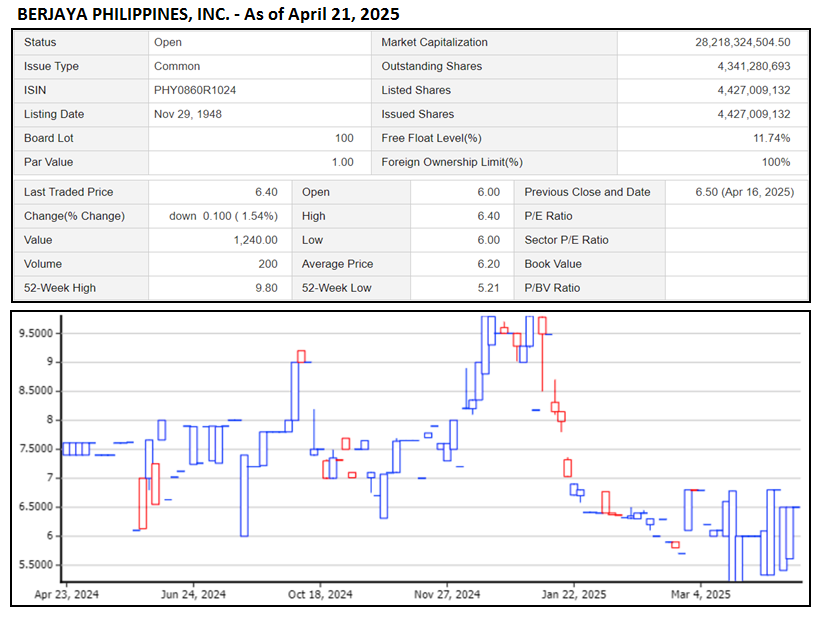The height and width of the screenshot is (618, 821).
Task: Click the ISIN code PHY0860R1024
Action: pyautogui.click(x=195, y=90)
